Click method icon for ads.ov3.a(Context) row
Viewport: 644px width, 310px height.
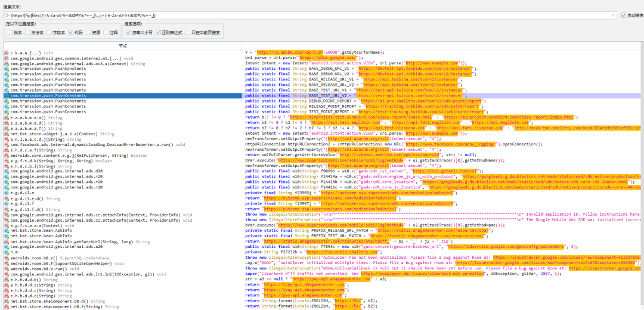click(6, 63)
